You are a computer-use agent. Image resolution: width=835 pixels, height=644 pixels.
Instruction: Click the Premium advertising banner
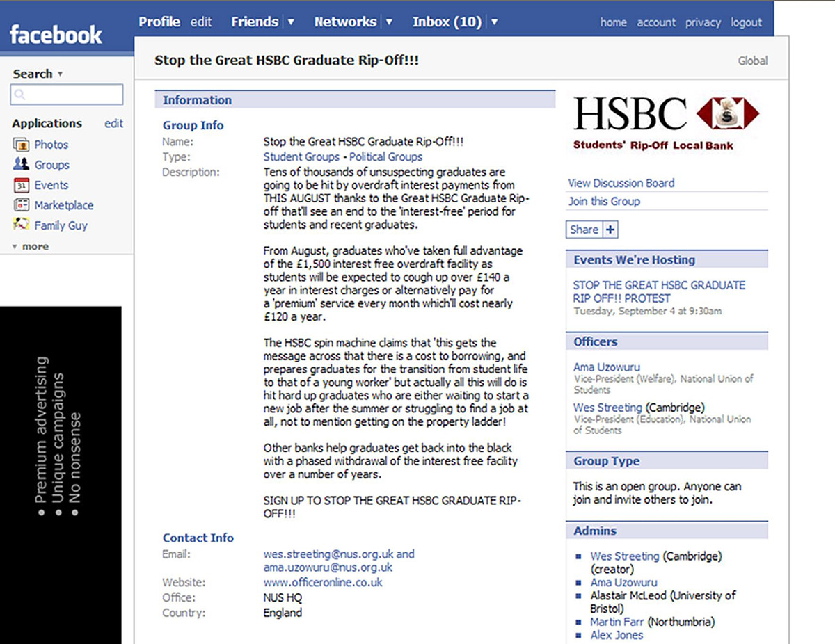coord(61,475)
